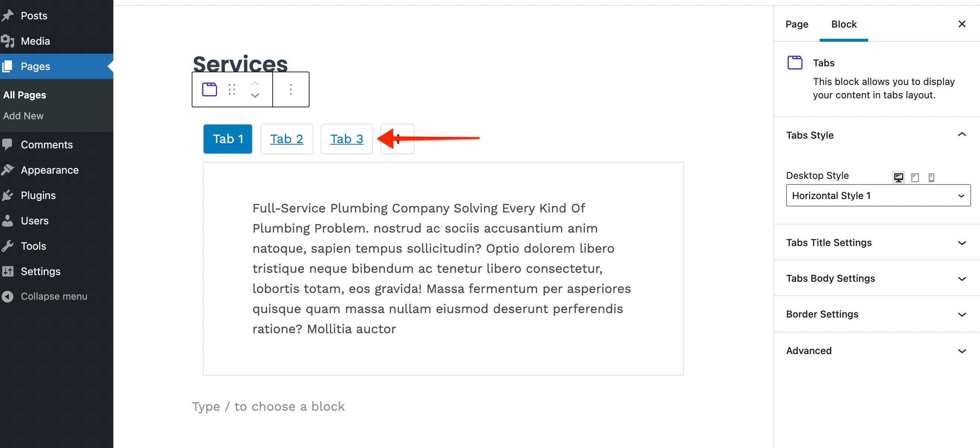The width and height of the screenshot is (980, 448).
Task: Click the Tab 2 label
Action: [x=287, y=139]
